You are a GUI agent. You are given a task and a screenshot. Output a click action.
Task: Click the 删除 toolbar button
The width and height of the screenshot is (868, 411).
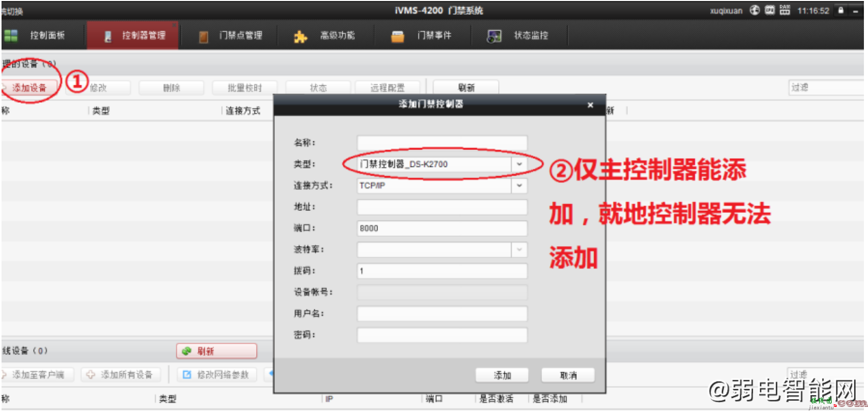point(172,88)
